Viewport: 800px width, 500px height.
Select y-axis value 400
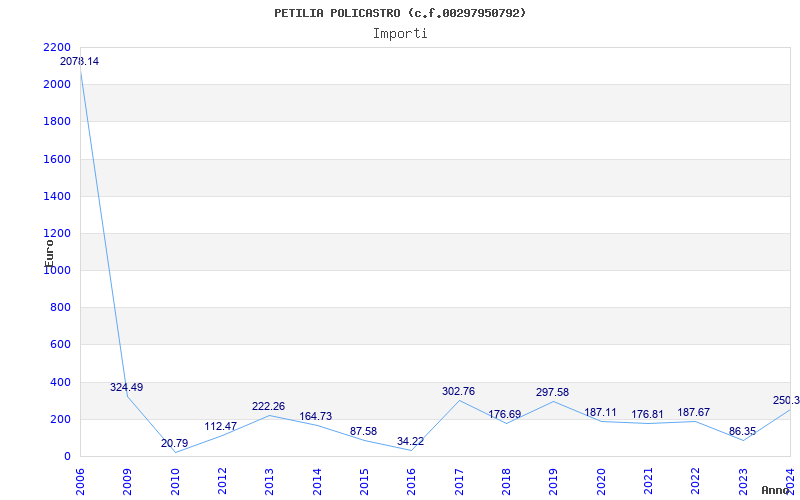coord(60,382)
